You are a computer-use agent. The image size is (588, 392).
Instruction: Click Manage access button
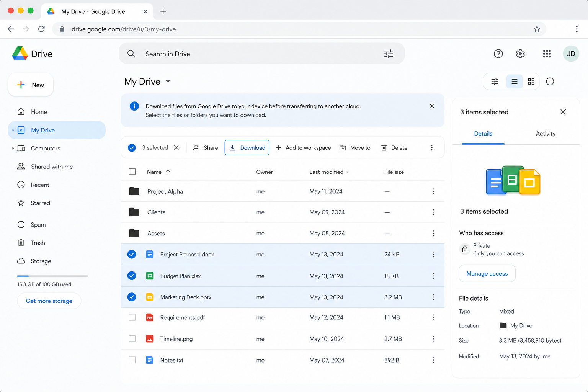point(487,273)
